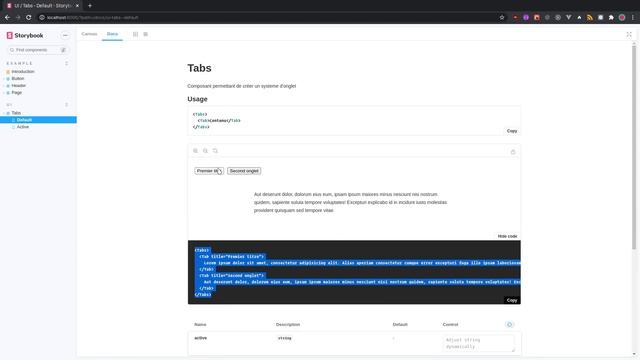The width and height of the screenshot is (640, 360).
Task: Close the UI / Tabs browser tab
Action: coord(77,6)
